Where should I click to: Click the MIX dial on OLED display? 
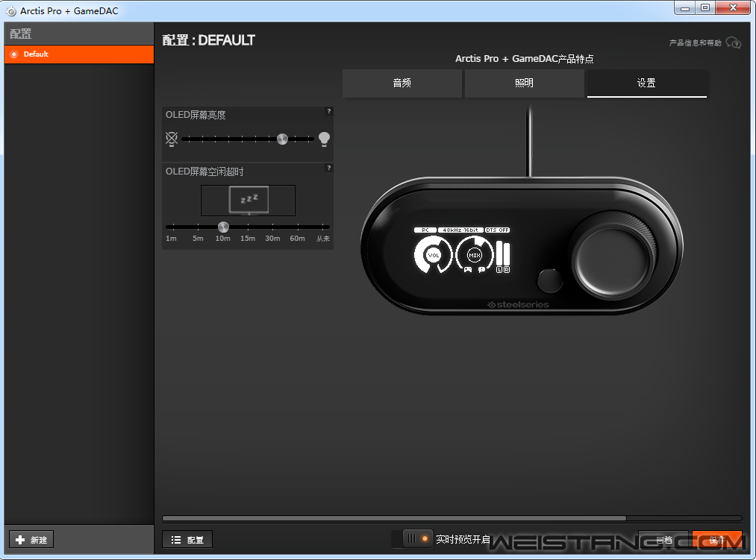[x=475, y=255]
